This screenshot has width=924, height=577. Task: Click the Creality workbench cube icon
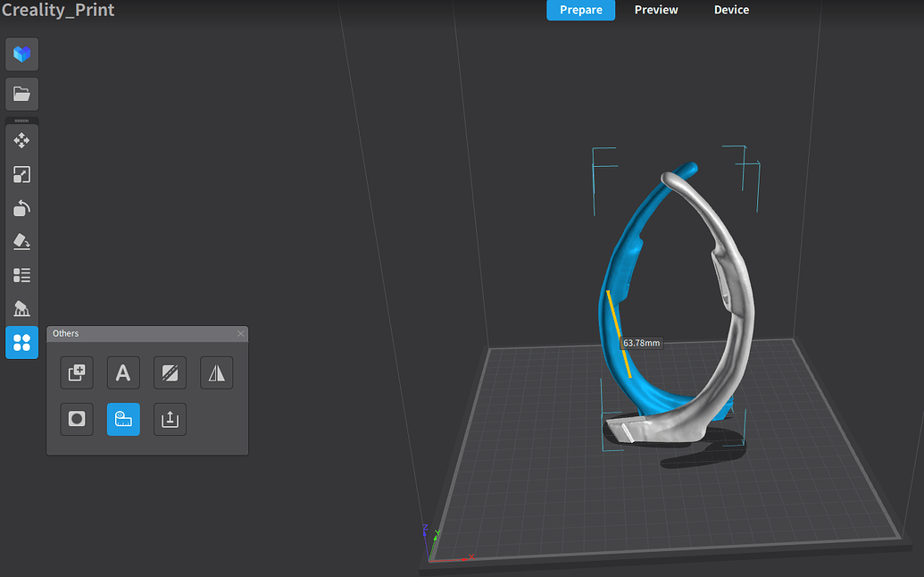(x=21, y=54)
